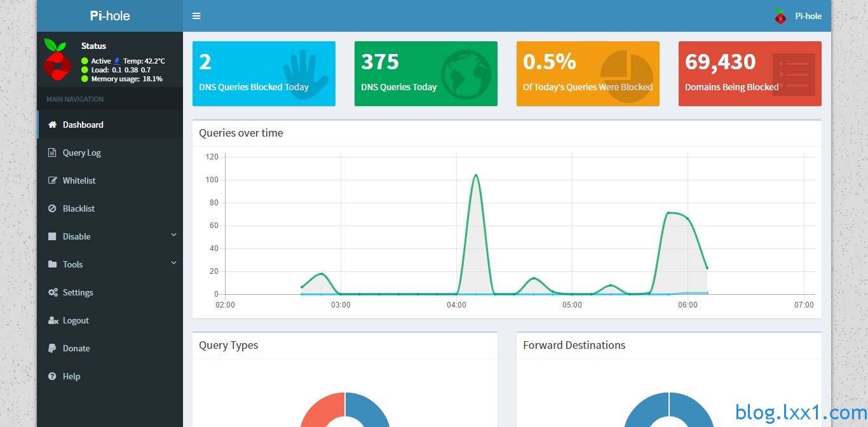This screenshot has width=868, height=427.
Task: Click the "DNS Queries Blocked Today" label
Action: coord(254,87)
